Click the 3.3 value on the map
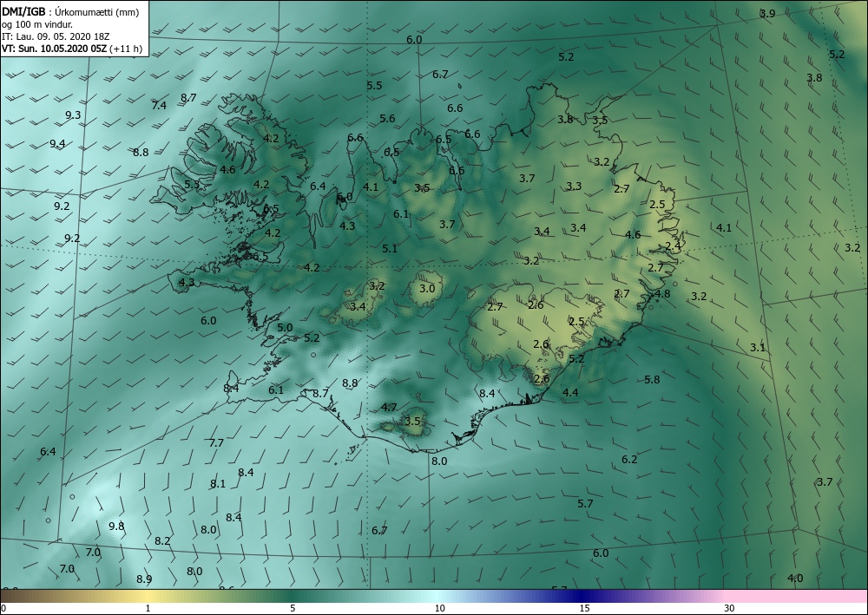Screen dimensions: 868x615 (x=574, y=186)
